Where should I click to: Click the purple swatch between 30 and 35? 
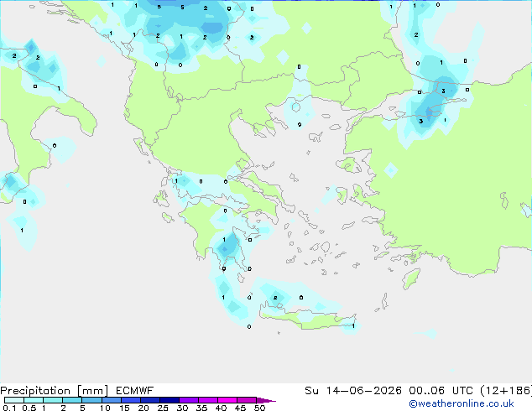(189, 400)
